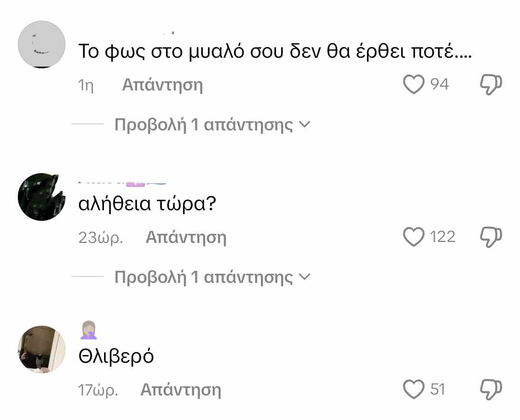Select the comment text 'Θλιβερό'
This screenshot has height=420, width=520.
pyautogui.click(x=116, y=356)
